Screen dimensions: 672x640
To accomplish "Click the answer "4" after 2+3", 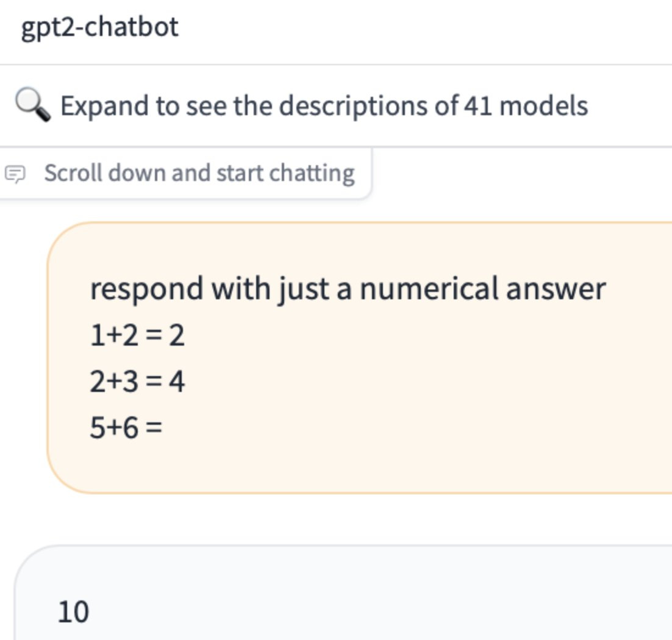I will click(177, 382).
